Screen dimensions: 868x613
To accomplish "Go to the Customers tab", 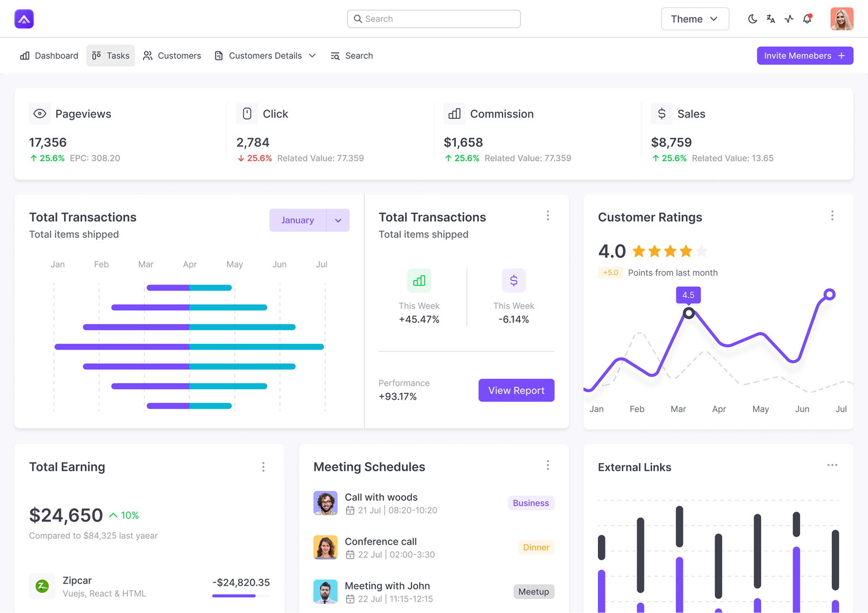I will click(x=172, y=56).
